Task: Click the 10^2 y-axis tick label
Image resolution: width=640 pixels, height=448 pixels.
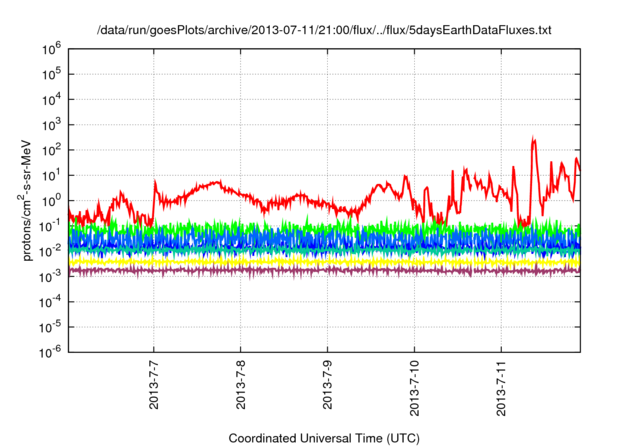Action: click(51, 151)
